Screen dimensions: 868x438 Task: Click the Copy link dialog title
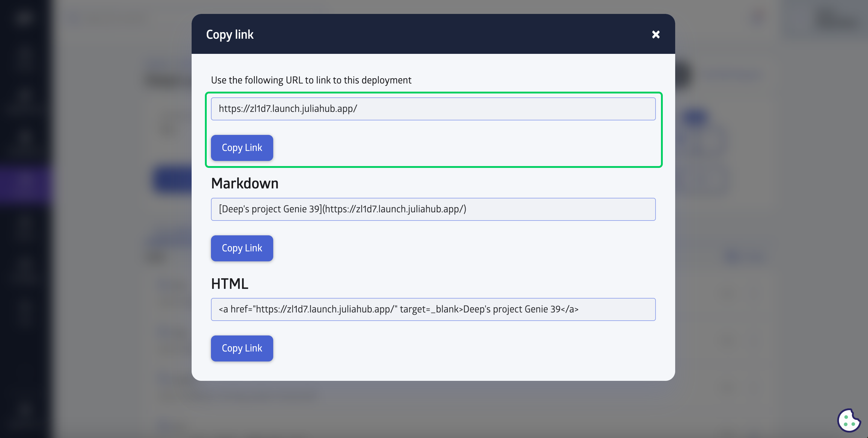tap(229, 34)
